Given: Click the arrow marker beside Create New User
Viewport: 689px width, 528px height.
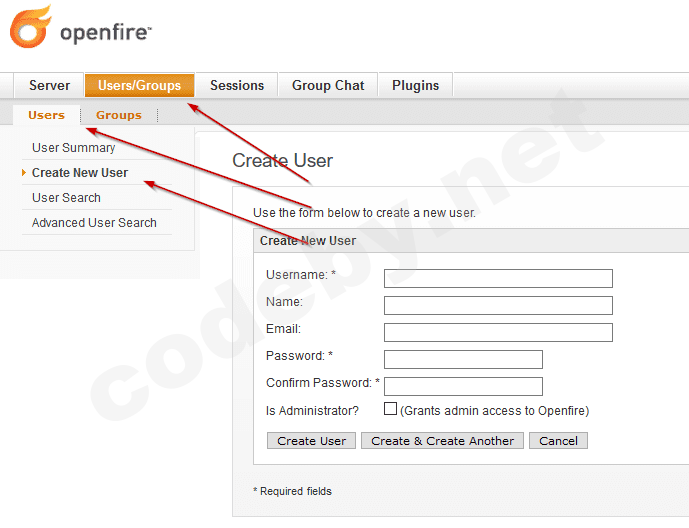Looking at the screenshot, I should [x=24, y=173].
